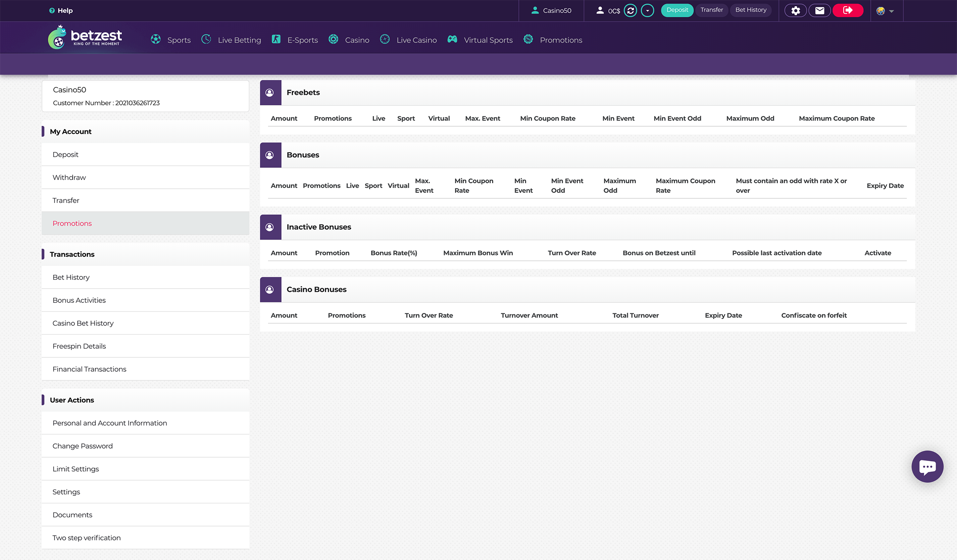The width and height of the screenshot is (957, 560).
Task: Click the Turnover Amount column header
Action: [529, 315]
